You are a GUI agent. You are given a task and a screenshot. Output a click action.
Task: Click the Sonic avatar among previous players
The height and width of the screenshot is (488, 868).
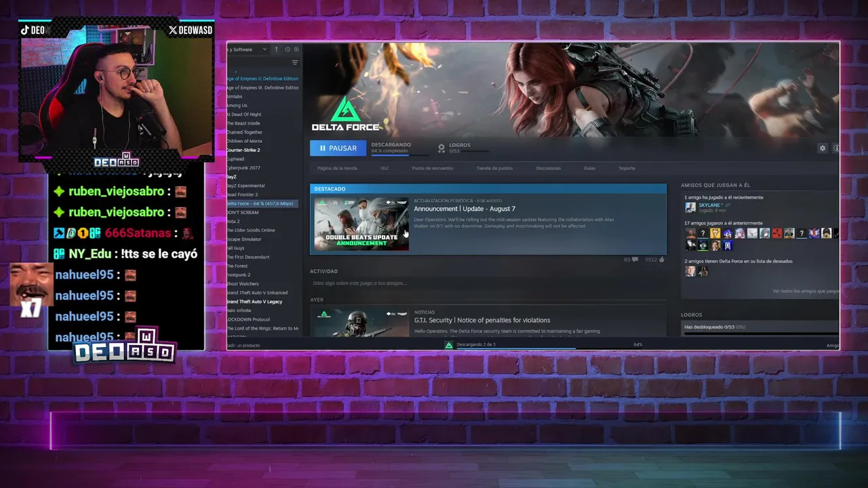pyautogui.click(x=727, y=233)
